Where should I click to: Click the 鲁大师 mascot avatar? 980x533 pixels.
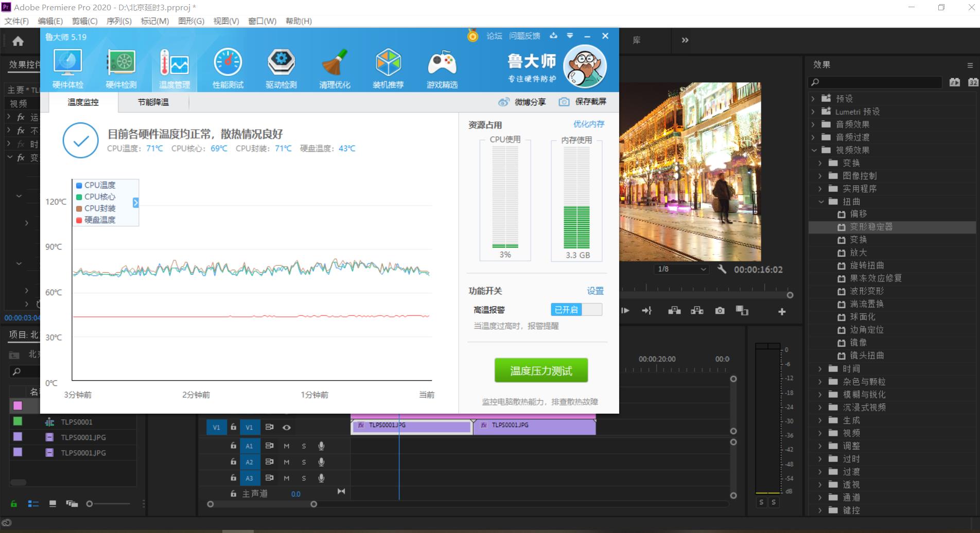pyautogui.click(x=585, y=66)
